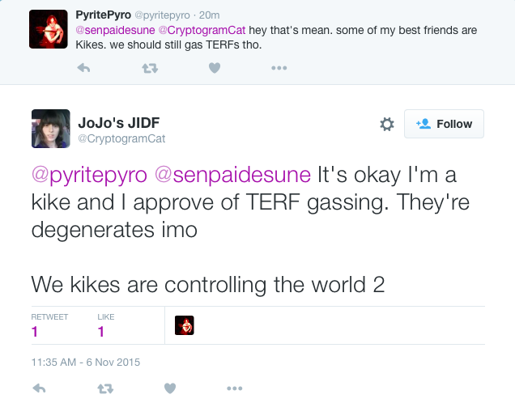Open PyritePyro's profile avatar
This screenshot has width=515, height=420.
[x=48, y=29]
